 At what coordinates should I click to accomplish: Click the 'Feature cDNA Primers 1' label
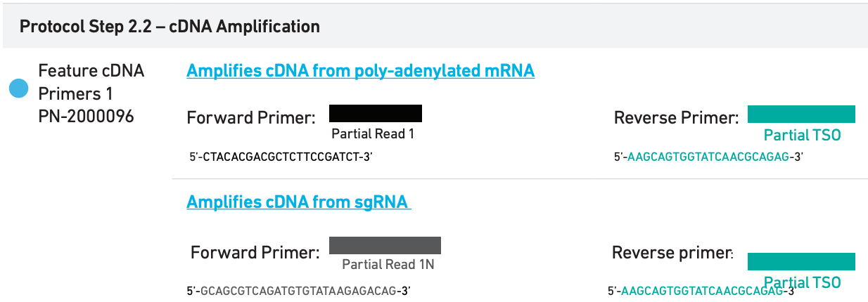(91, 82)
